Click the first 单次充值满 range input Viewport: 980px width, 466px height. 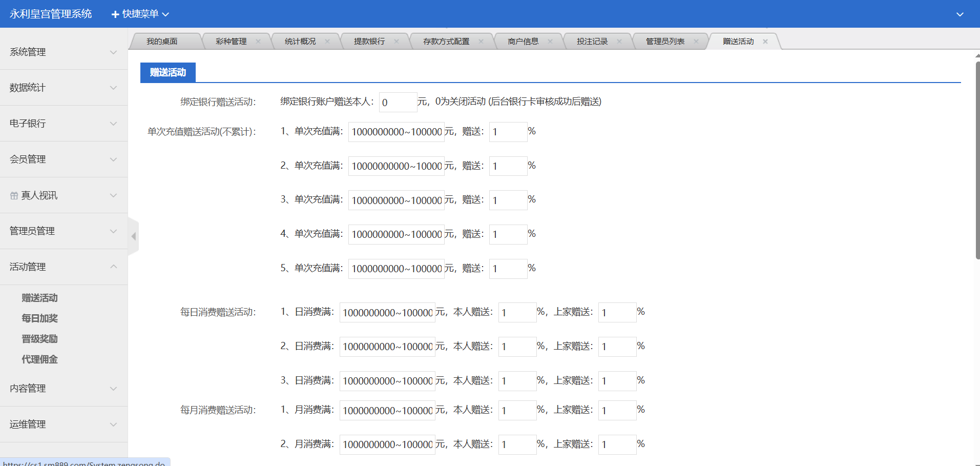tap(396, 132)
